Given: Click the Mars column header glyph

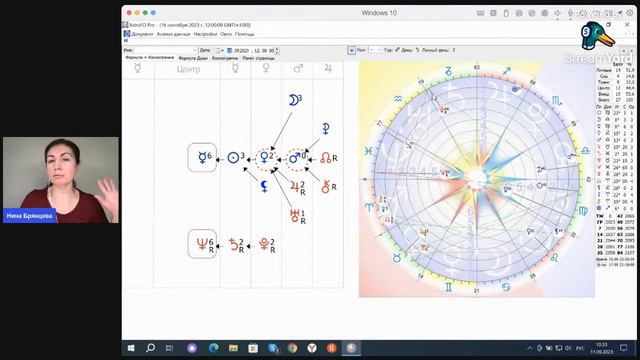Looking at the screenshot, I should point(298,69).
